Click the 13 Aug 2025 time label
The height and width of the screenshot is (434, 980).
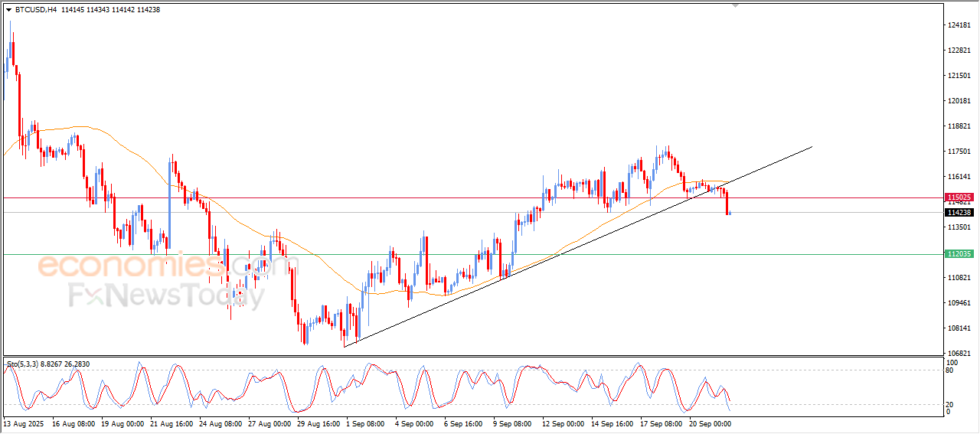click(24, 423)
